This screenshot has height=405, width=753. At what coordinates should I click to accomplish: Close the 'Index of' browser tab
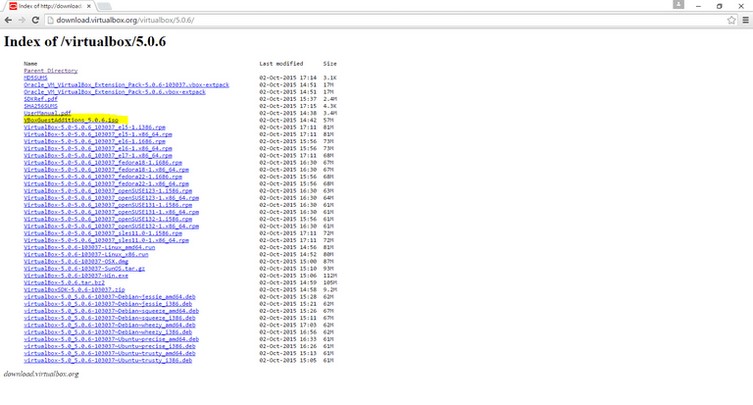tap(89, 6)
